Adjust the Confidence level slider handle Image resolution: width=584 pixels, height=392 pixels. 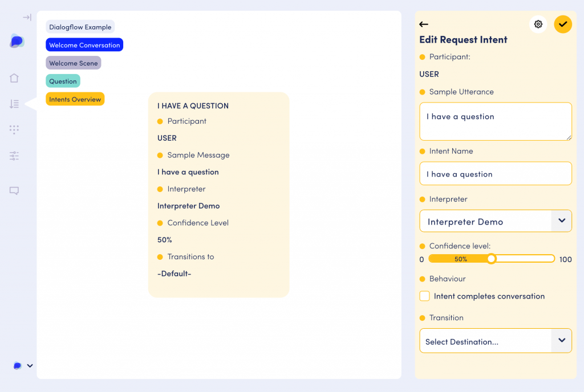click(x=491, y=259)
